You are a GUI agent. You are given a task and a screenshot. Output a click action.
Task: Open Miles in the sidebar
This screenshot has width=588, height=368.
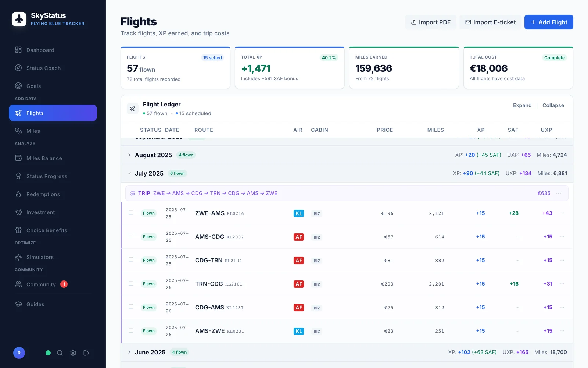(x=53, y=131)
